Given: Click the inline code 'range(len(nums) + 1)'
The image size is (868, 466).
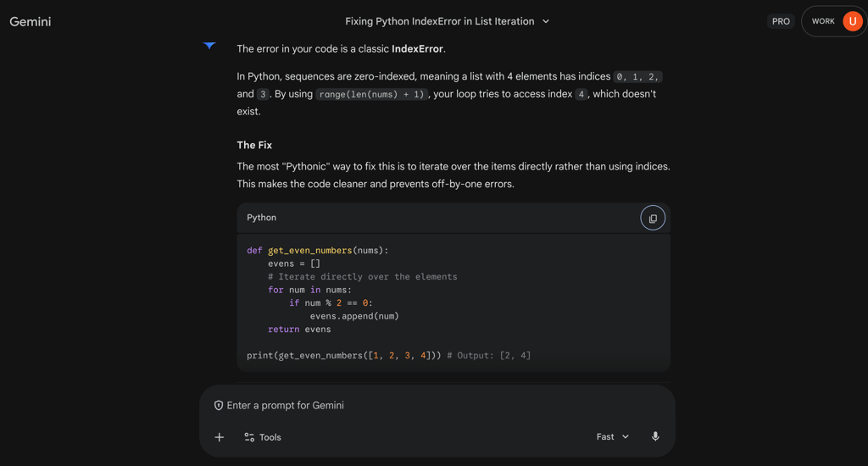Looking at the screenshot, I should (371, 94).
